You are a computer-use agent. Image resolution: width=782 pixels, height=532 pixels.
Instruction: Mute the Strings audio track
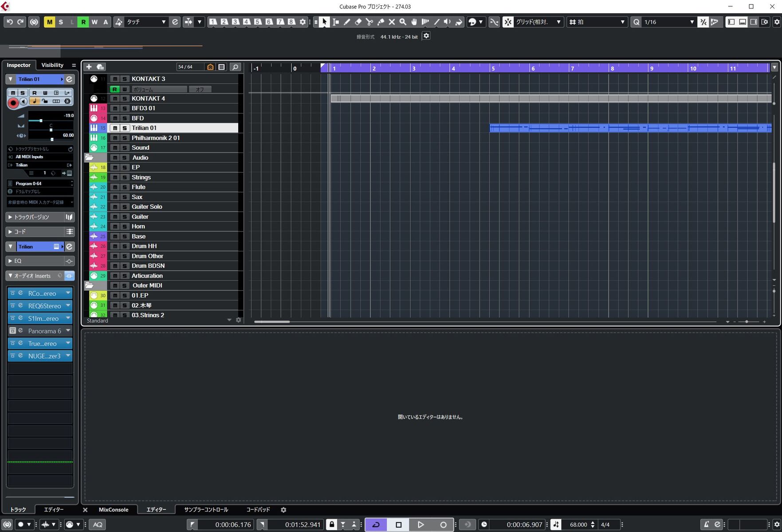tap(115, 177)
